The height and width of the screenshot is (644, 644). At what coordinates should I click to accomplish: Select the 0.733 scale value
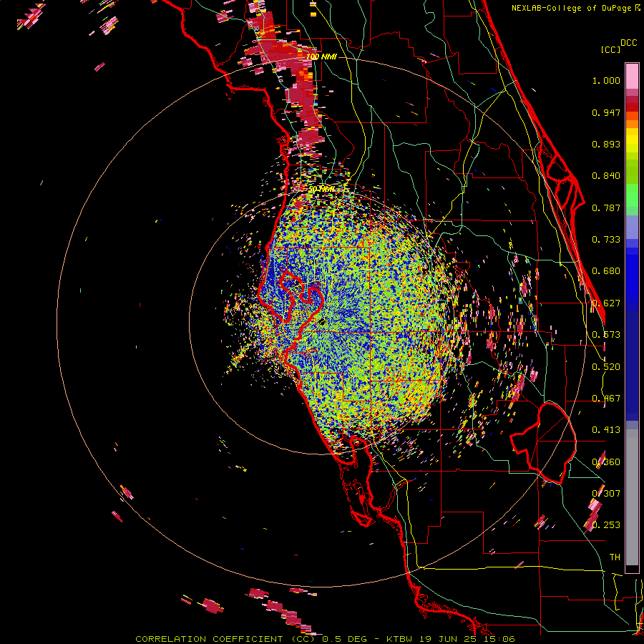pyautogui.click(x=606, y=240)
